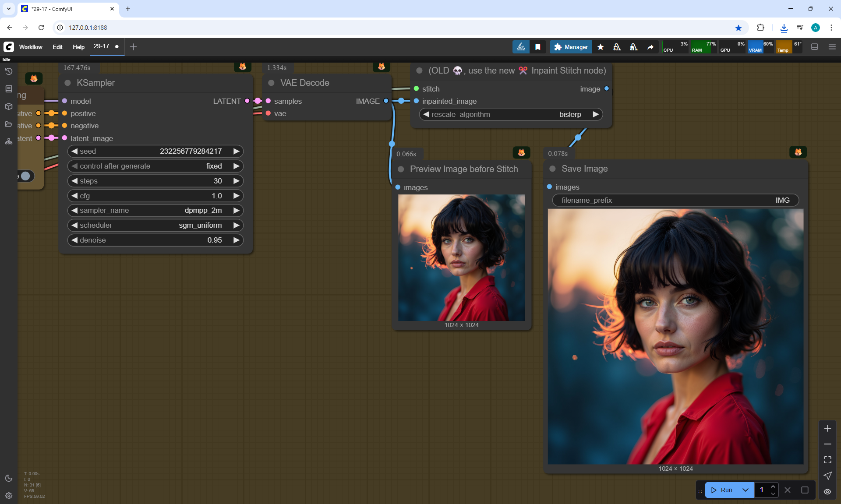
Task: Click the denoise 0.95 slider field
Action: coord(155,240)
